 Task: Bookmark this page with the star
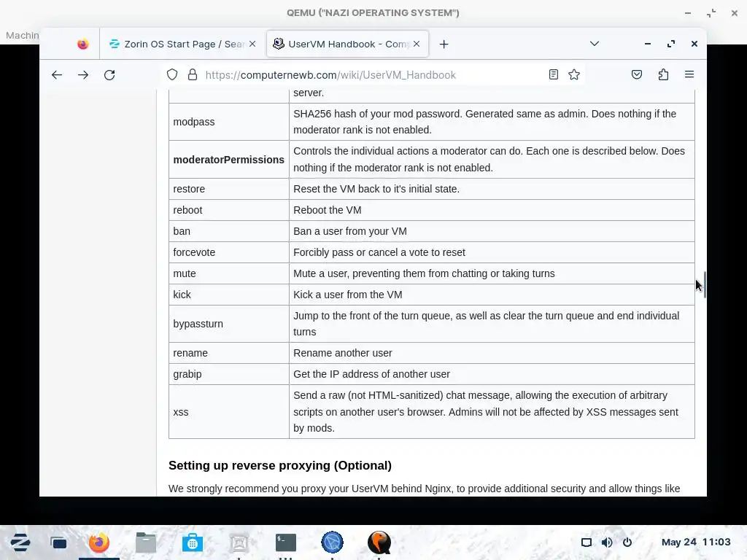574,74
